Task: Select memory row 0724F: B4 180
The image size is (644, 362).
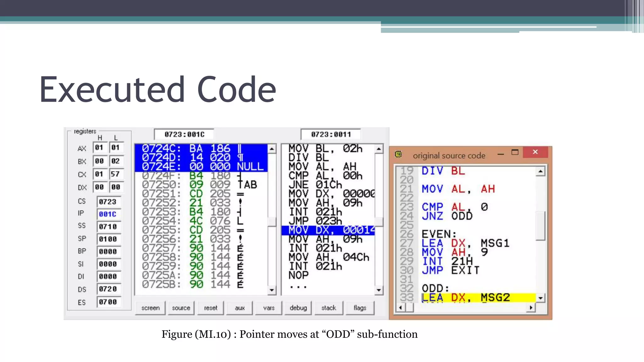Action: (x=201, y=175)
